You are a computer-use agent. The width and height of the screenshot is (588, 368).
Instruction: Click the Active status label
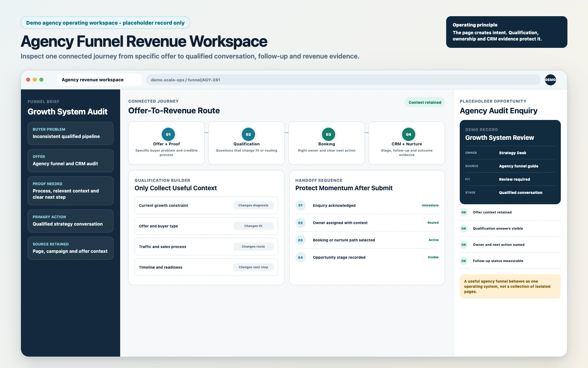tap(434, 240)
